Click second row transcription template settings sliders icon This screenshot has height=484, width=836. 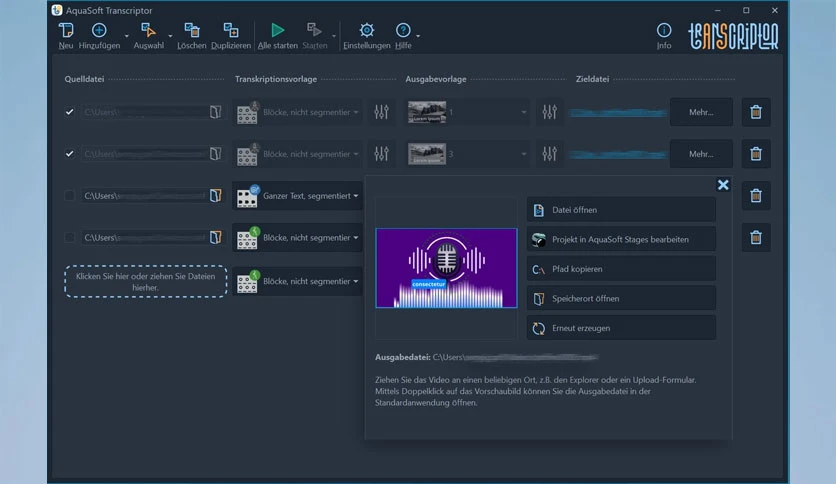pyautogui.click(x=381, y=154)
